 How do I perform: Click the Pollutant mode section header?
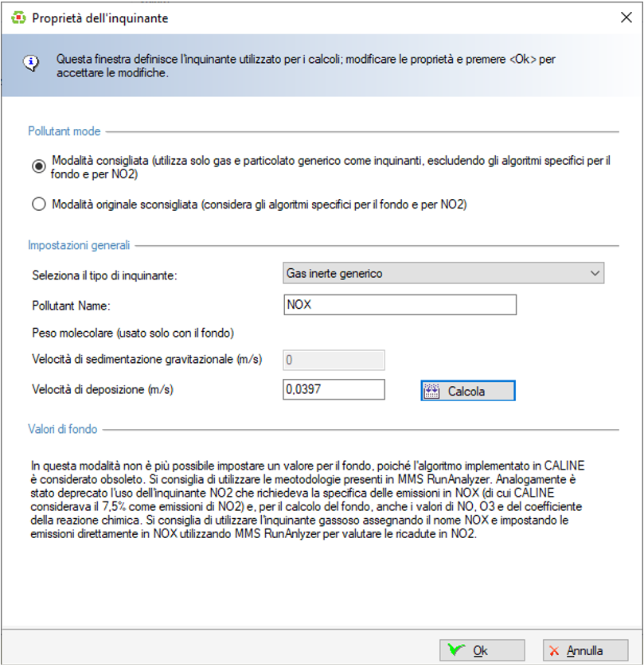click(x=64, y=131)
